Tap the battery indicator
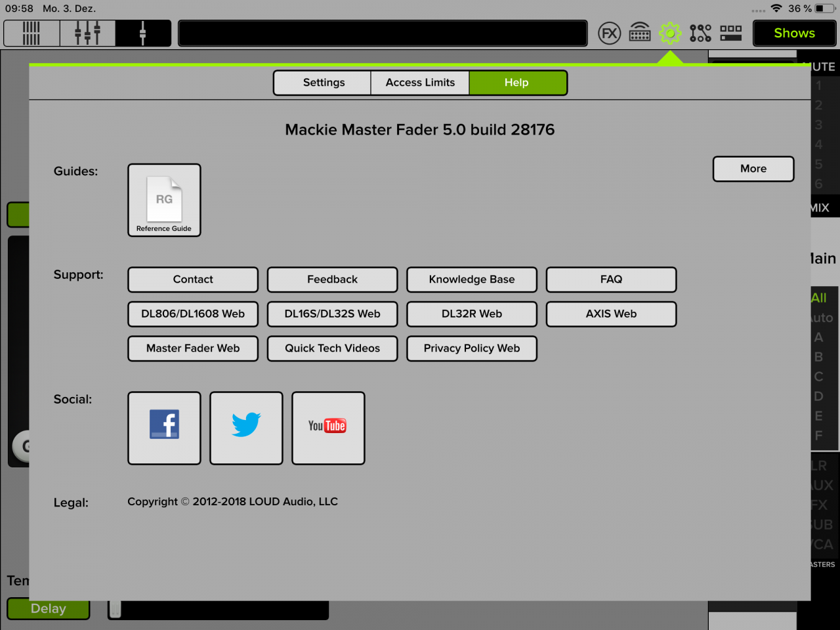840x630 pixels. [825, 9]
